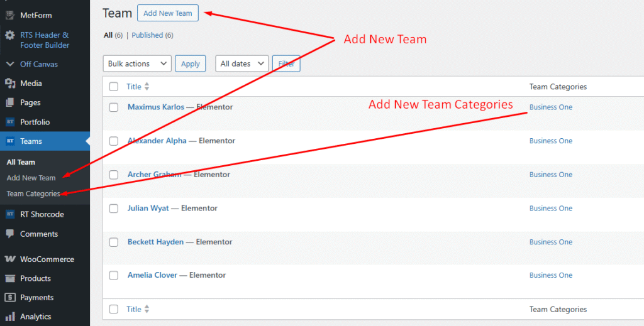Click the Pages icon in sidebar

coord(10,102)
